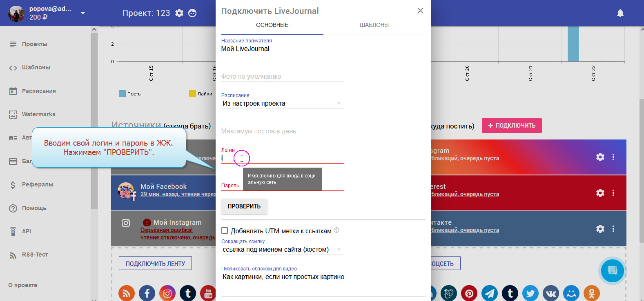
Task: Open settings gear on the Instagram destination card
Action: (600, 157)
